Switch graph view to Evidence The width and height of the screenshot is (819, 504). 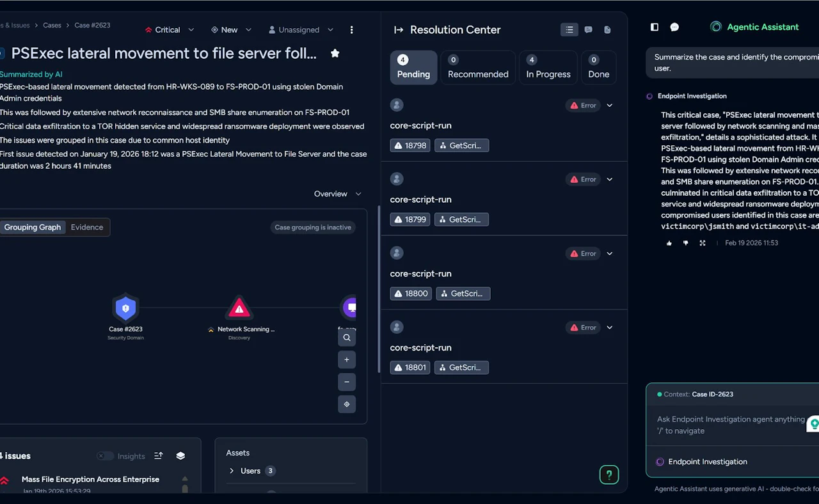[x=87, y=227]
